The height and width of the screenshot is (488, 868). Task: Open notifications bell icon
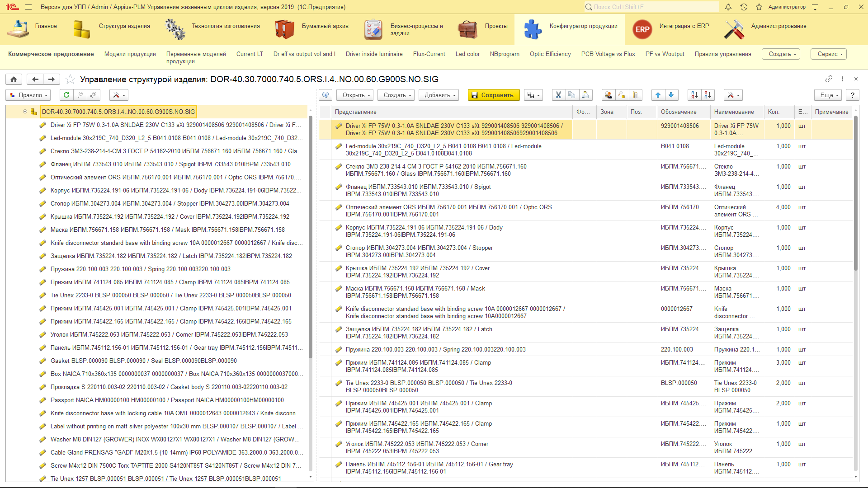[728, 7]
